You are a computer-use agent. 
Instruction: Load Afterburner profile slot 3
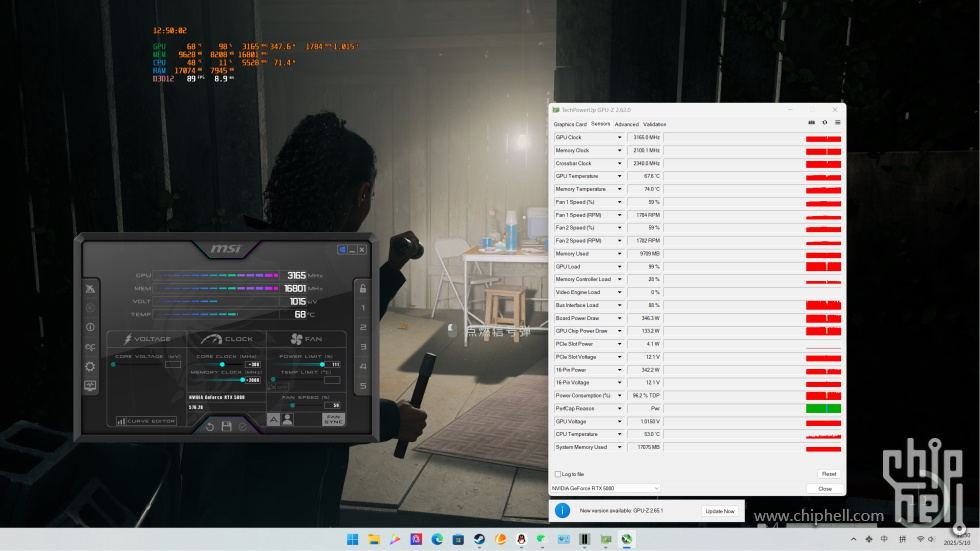coord(363,347)
